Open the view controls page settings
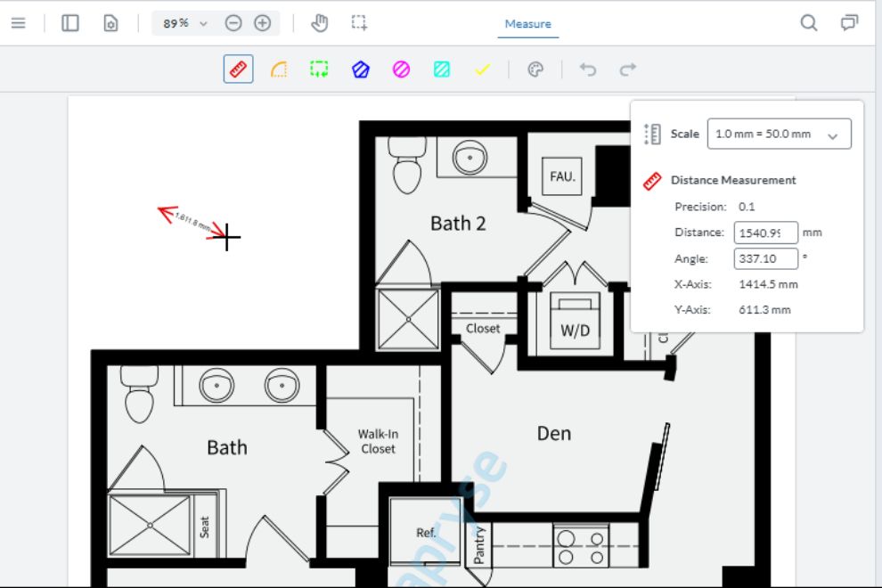The image size is (882, 588). point(110,23)
